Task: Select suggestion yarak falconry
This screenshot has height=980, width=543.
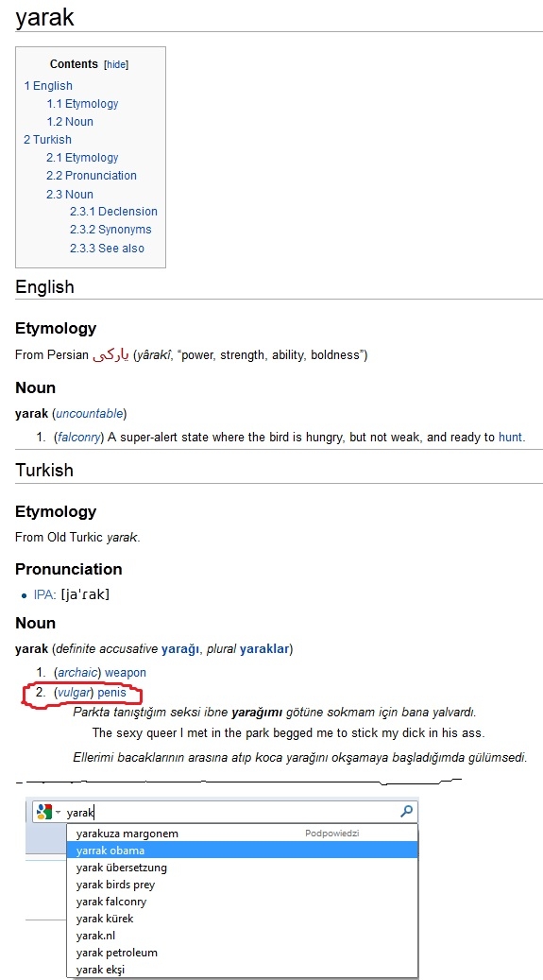Action: 243,902
